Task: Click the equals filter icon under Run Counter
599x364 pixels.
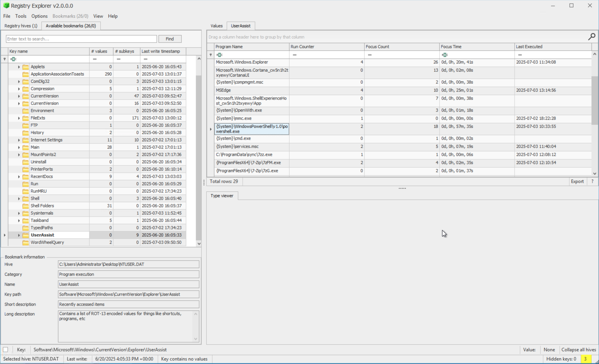Action: pyautogui.click(x=295, y=55)
